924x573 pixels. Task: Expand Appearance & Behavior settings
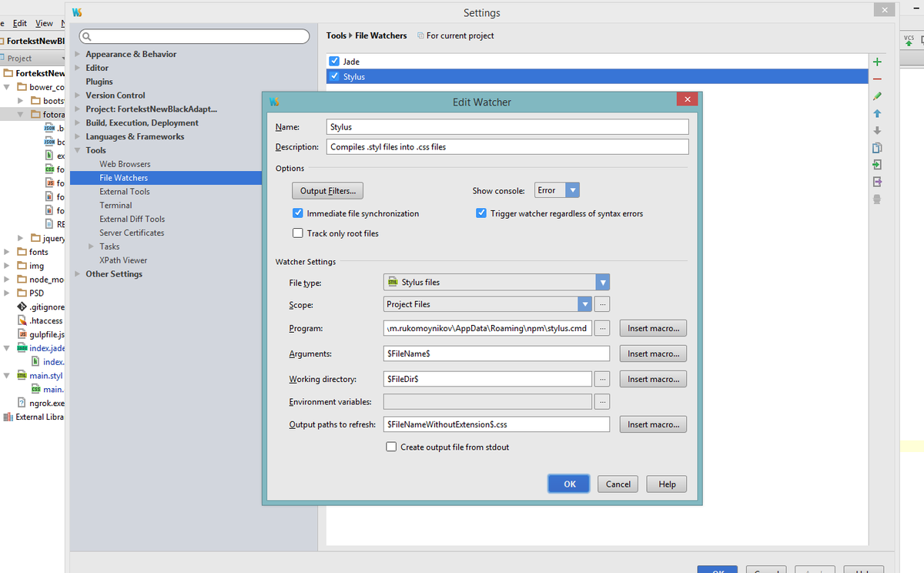click(78, 55)
